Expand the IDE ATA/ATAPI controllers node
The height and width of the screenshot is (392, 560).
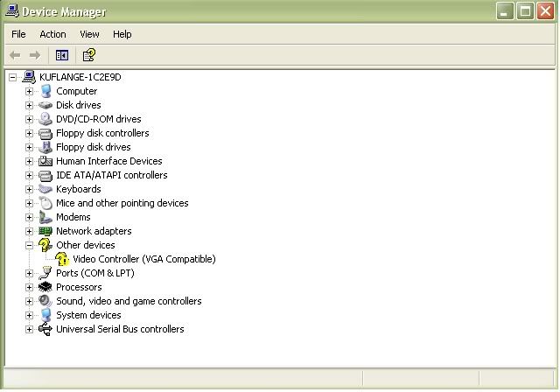click(29, 175)
